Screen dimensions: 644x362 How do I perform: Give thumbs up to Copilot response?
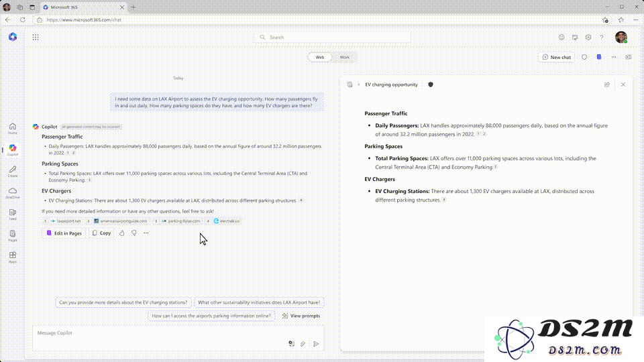pyautogui.click(x=122, y=233)
